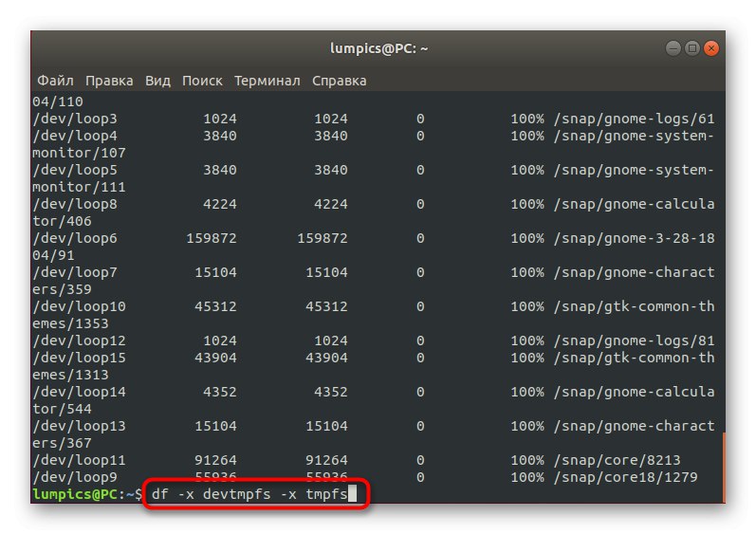Click the terminal vertical scrollbar thumb

click(723, 468)
